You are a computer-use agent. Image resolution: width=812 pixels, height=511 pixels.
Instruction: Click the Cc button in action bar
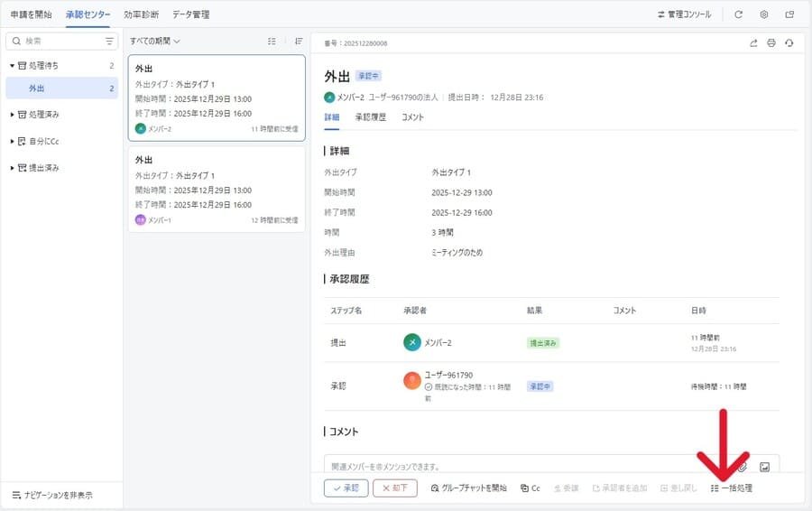click(x=531, y=488)
